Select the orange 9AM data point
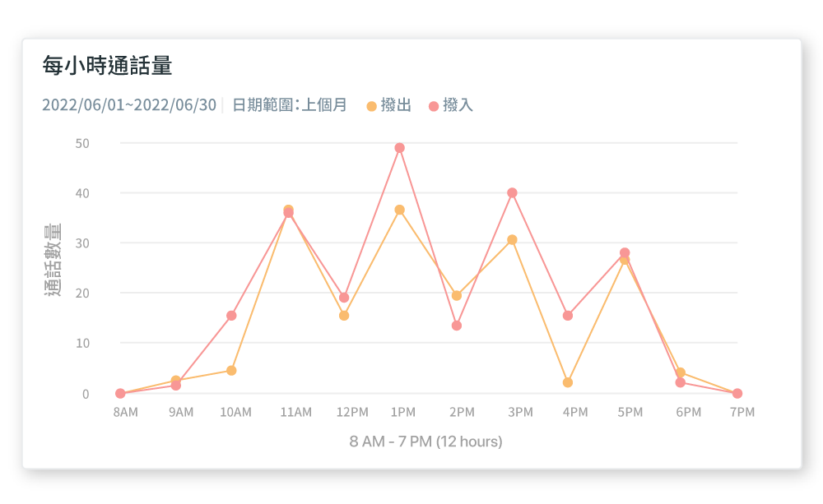 pyautogui.click(x=176, y=380)
